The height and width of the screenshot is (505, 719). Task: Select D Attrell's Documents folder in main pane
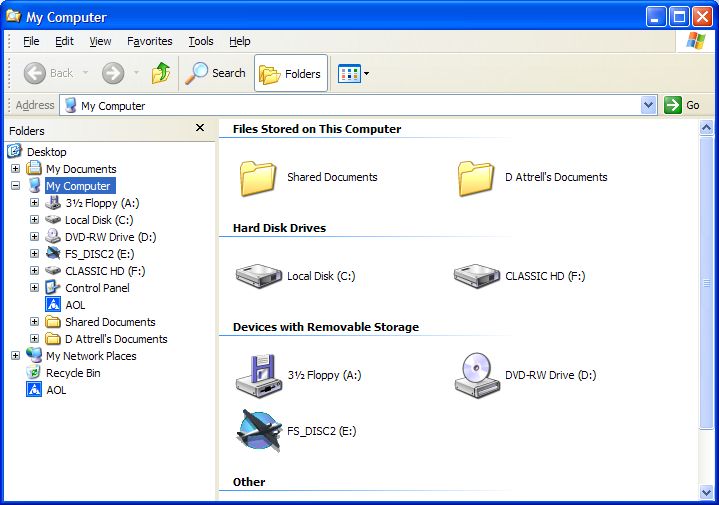click(476, 177)
